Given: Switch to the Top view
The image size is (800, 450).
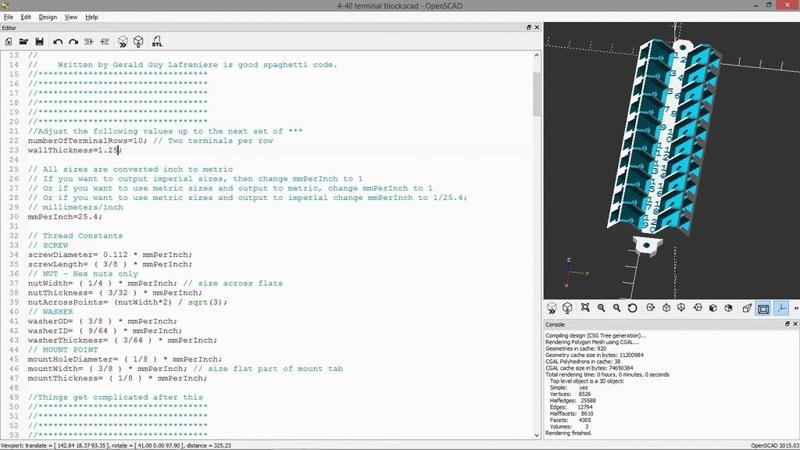Looking at the screenshot, I should click(x=666, y=308).
